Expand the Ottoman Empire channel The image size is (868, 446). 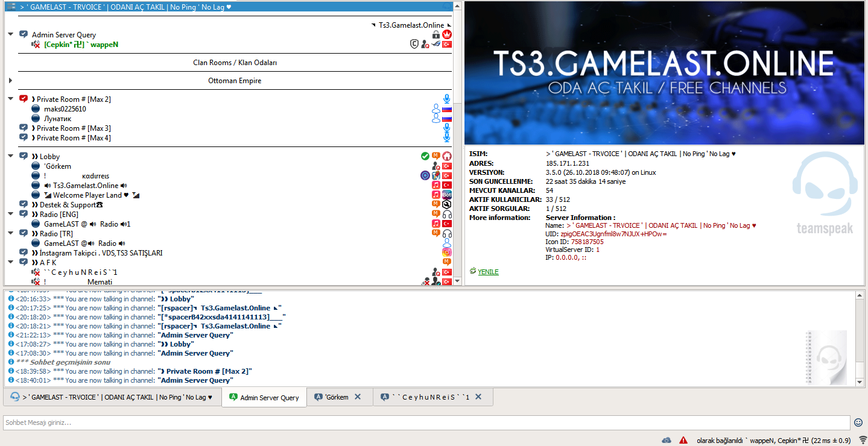(11, 80)
